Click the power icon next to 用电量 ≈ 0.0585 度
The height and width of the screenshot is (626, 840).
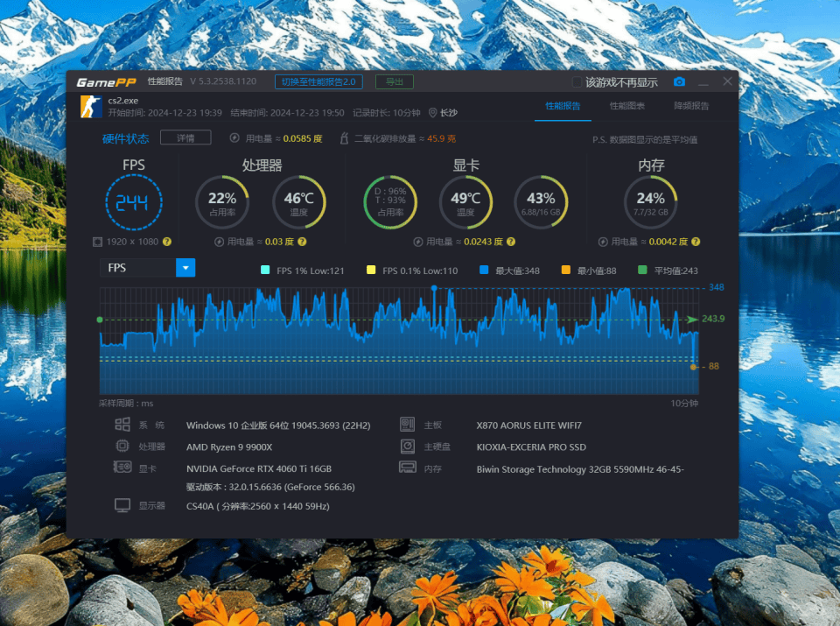[234, 138]
